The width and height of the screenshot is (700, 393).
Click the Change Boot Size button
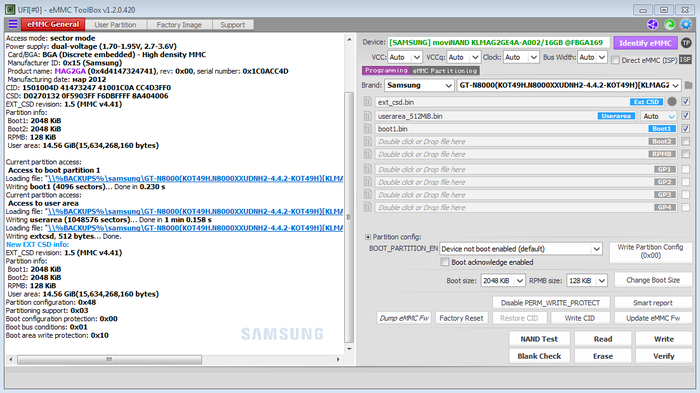[x=653, y=280]
